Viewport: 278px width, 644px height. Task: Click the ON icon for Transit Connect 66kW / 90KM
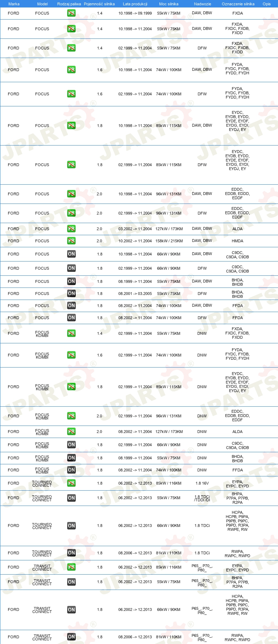(x=71, y=610)
